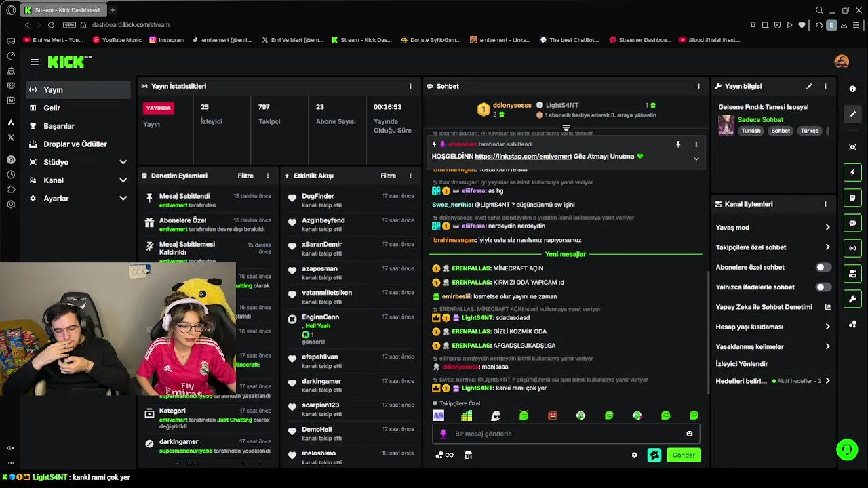Image resolution: width=868 pixels, height=488 pixels.
Task: Click the info icon in right rail
Action: 852,89
